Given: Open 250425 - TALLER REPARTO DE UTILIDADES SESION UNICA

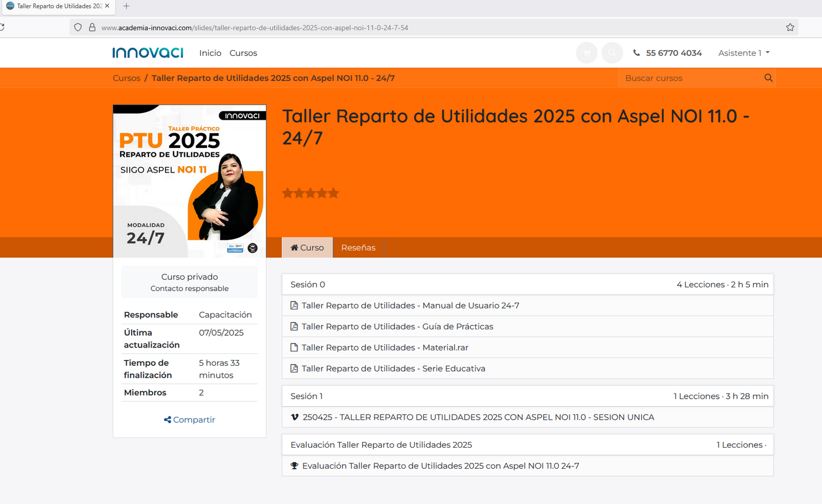Looking at the screenshot, I should point(478,417).
